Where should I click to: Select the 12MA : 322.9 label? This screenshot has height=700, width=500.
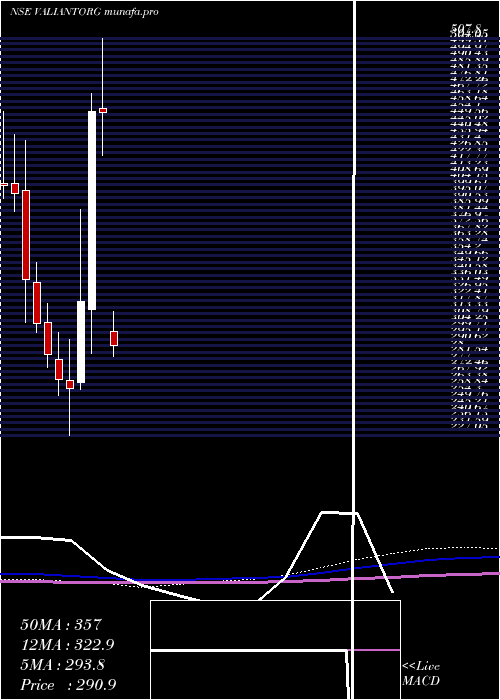(x=67, y=645)
